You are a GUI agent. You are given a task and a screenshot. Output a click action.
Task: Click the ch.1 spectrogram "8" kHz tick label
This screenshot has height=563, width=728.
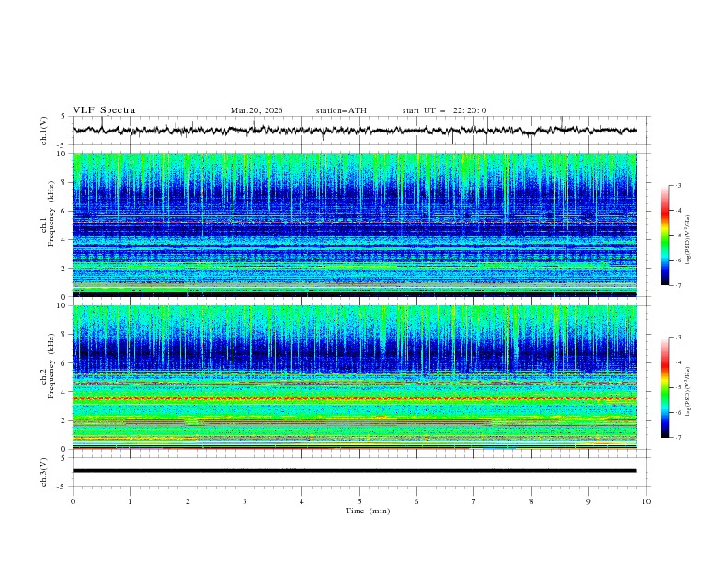(64, 182)
